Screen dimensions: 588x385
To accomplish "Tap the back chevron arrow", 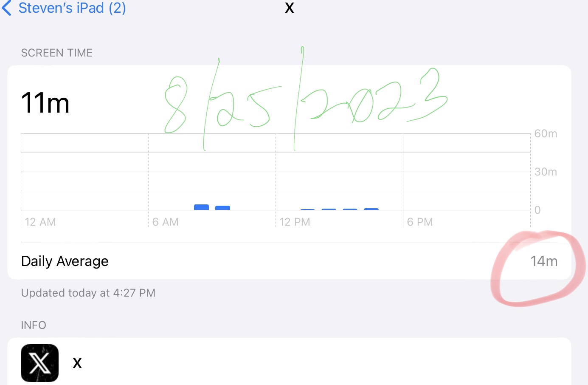I will 7,8.
